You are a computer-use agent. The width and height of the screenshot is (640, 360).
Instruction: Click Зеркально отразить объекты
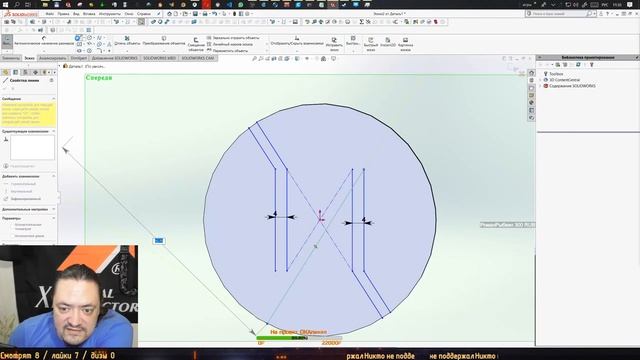pyautogui.click(x=233, y=38)
